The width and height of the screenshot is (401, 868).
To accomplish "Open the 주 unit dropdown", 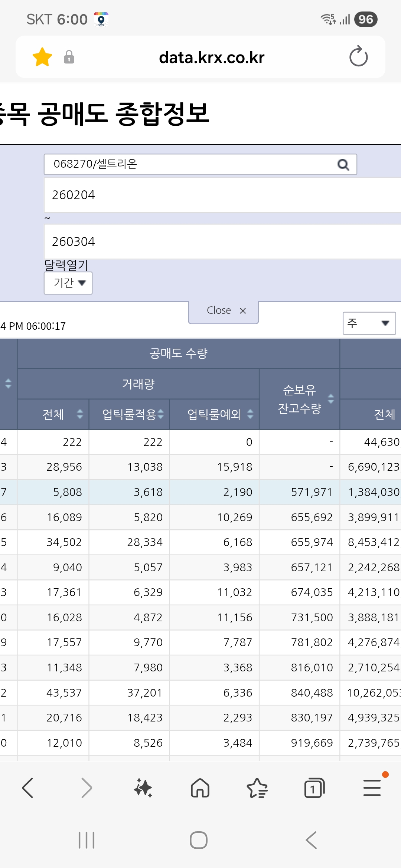I will click(369, 323).
